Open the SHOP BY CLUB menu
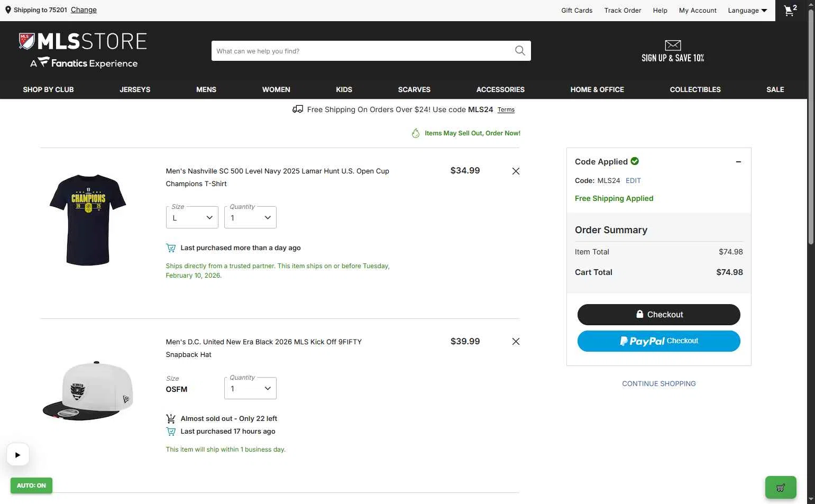This screenshot has height=504, width=815. pyautogui.click(x=48, y=89)
